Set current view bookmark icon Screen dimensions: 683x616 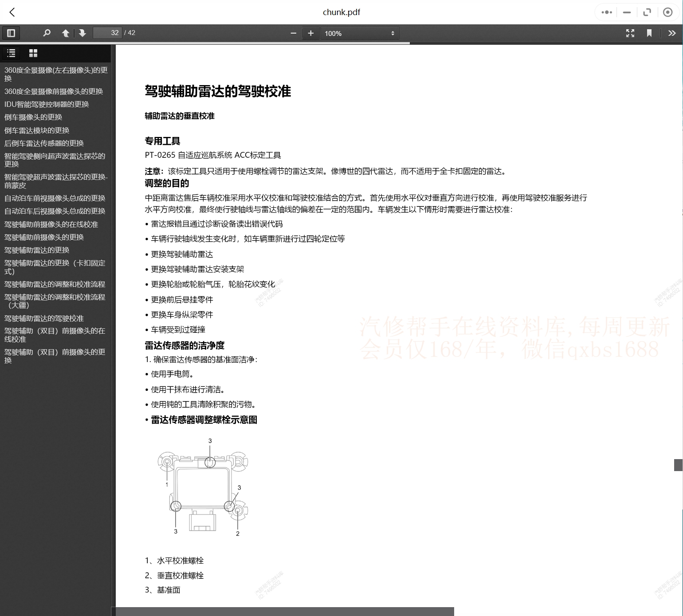[649, 33]
